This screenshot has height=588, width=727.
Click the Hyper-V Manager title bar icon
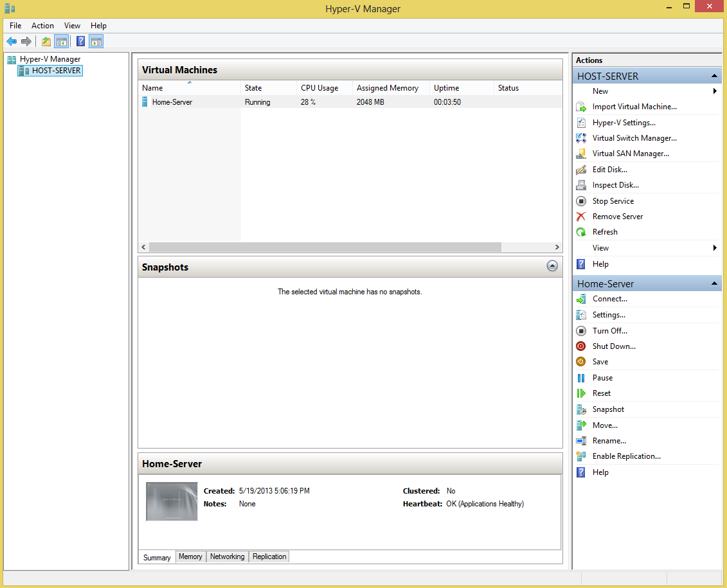tap(10, 8)
